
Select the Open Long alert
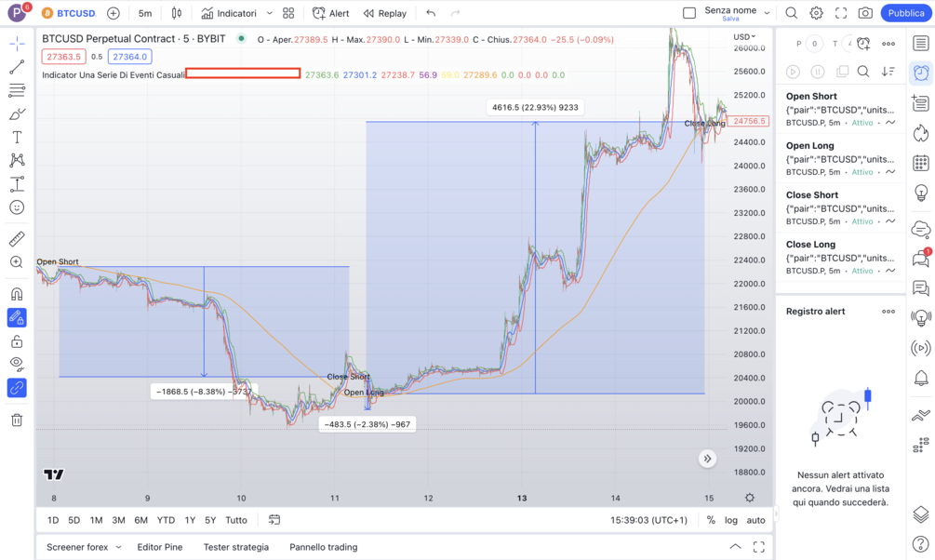click(x=841, y=159)
